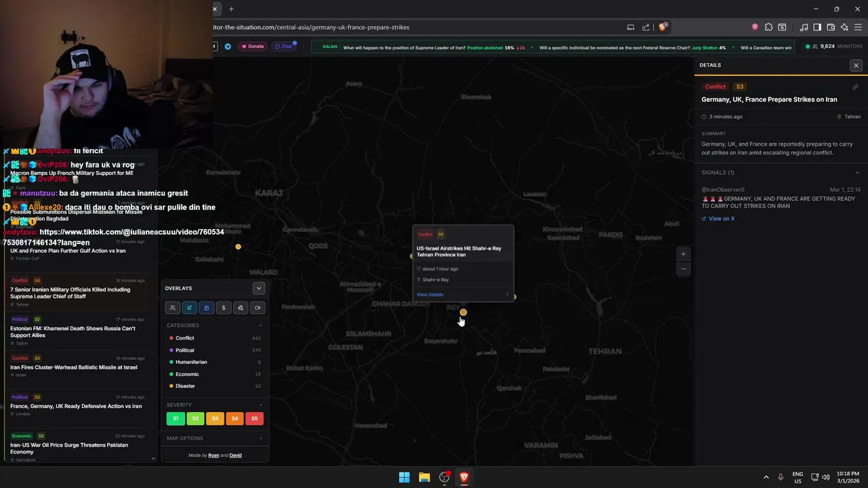The height and width of the screenshot is (488, 868).
Task: Filter by Political category
Action: tap(214, 350)
